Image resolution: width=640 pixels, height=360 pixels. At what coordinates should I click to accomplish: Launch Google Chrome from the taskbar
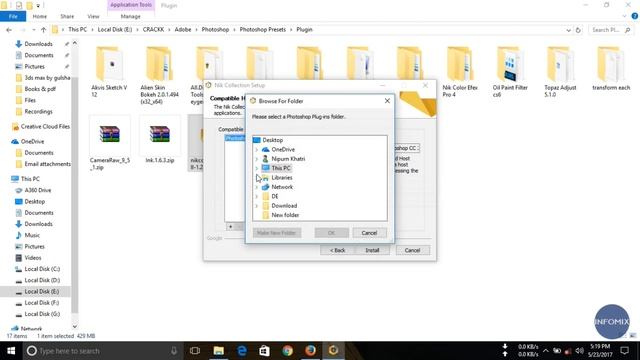point(287,351)
